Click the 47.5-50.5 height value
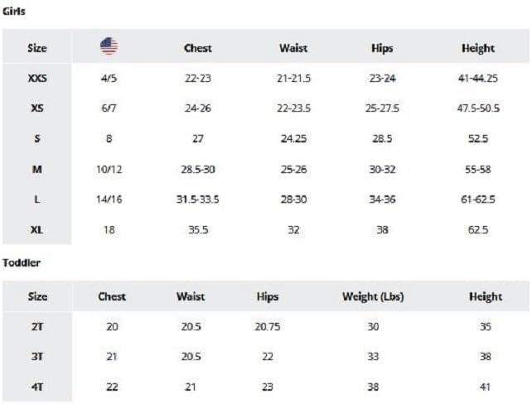 coord(478,108)
